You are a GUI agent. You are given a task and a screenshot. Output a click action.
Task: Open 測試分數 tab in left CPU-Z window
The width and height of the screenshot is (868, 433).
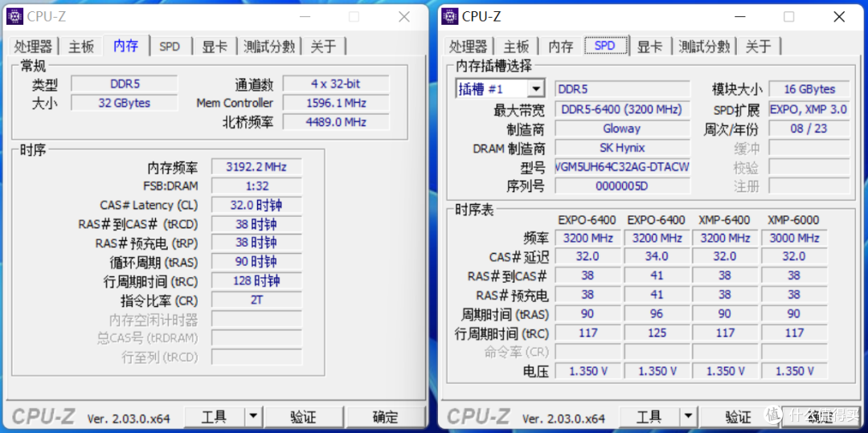coord(269,47)
